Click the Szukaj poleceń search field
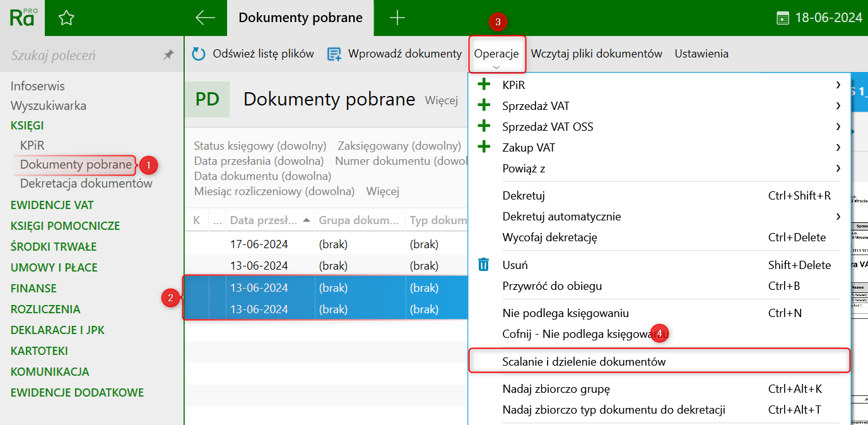The image size is (868, 425). click(x=82, y=56)
